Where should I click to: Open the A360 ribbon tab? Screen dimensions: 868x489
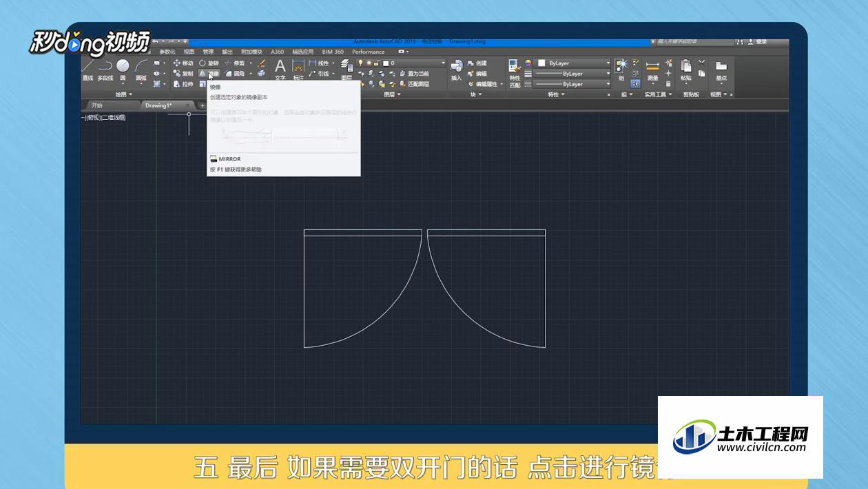277,52
